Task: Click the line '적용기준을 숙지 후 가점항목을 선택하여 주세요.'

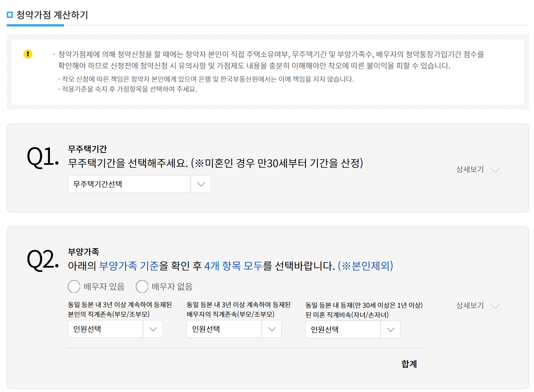Action: point(128,89)
